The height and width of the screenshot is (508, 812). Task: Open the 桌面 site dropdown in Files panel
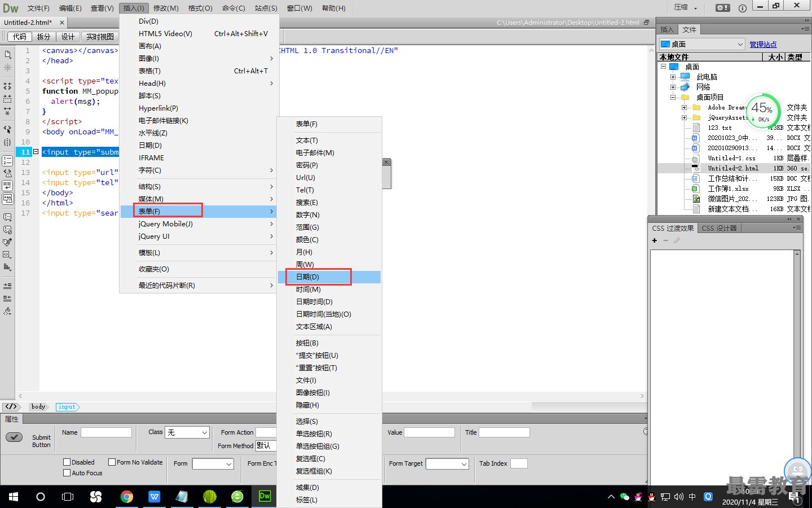[703, 44]
